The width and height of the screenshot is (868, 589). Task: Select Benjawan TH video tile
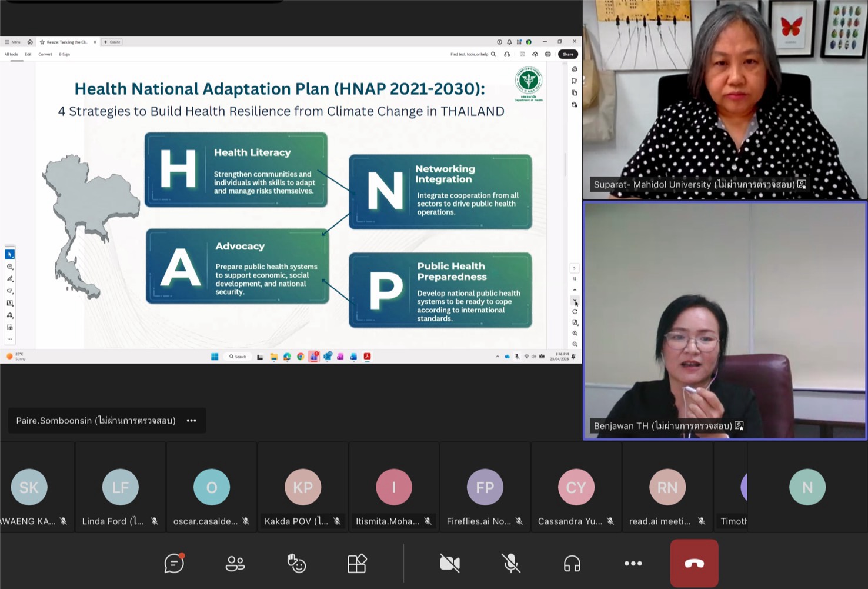coord(725,321)
